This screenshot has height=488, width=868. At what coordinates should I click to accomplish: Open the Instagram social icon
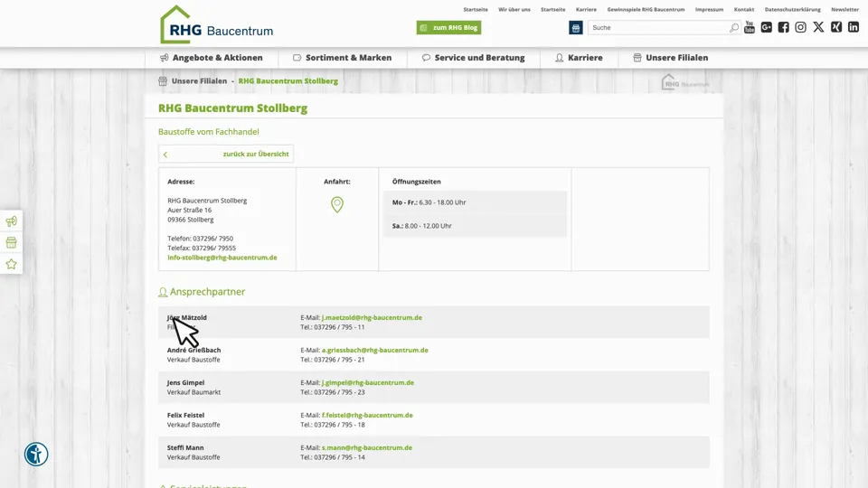click(x=800, y=27)
